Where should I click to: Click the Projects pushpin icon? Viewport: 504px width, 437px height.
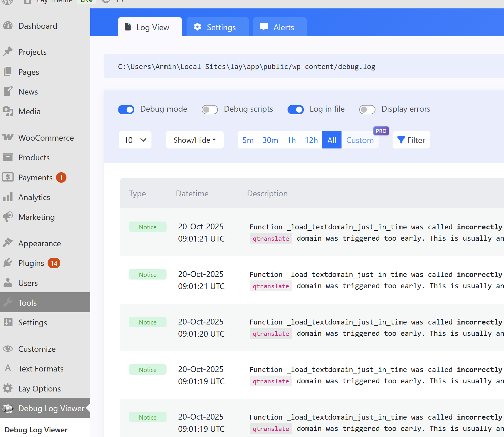(8, 52)
